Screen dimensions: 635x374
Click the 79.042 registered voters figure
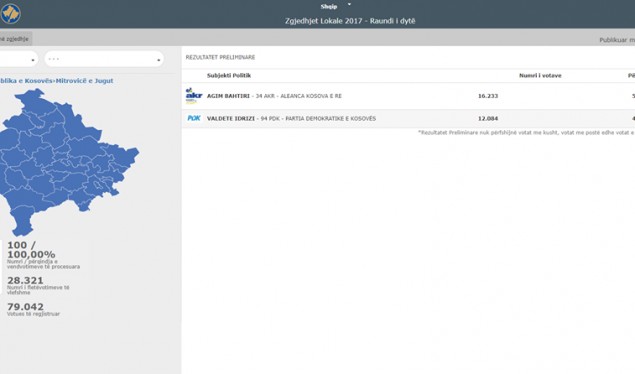[x=25, y=306]
